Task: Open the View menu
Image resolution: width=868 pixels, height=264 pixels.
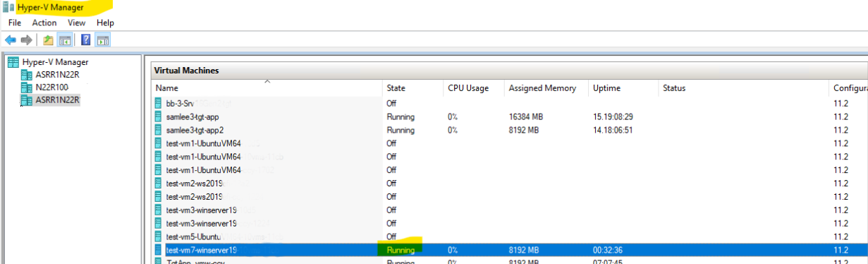Action: tap(77, 23)
